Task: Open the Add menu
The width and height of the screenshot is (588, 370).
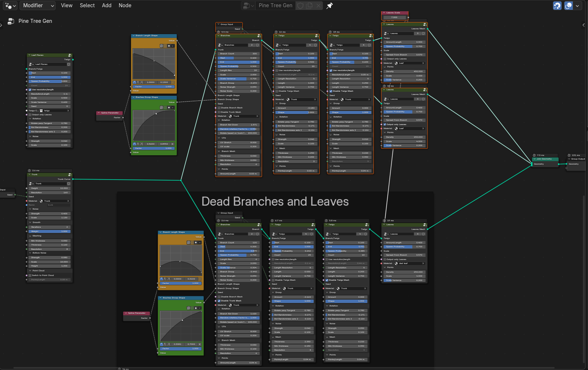Action: pos(107,5)
